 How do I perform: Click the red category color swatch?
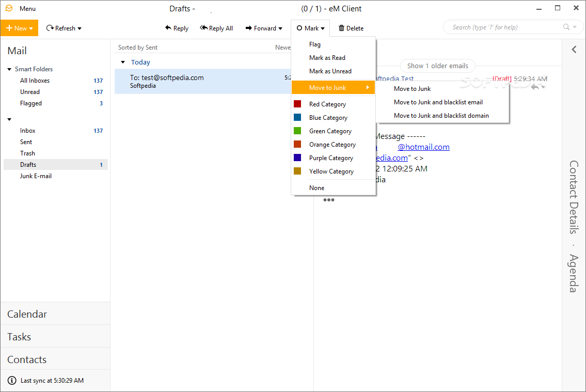click(297, 104)
